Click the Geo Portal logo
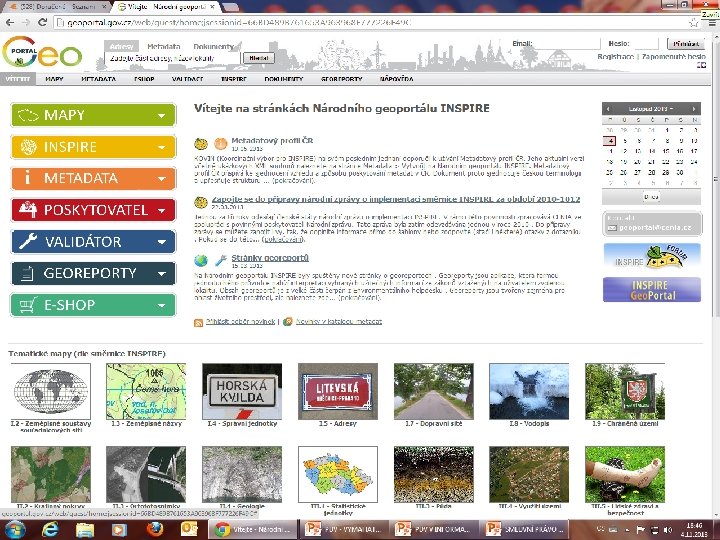This screenshot has width=720, height=540. coord(42,53)
